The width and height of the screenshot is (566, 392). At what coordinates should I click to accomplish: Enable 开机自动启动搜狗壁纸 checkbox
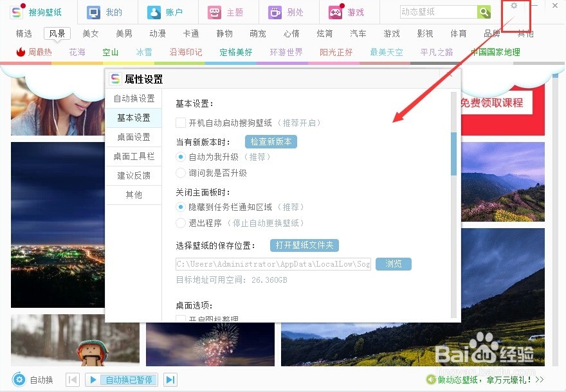(x=181, y=122)
